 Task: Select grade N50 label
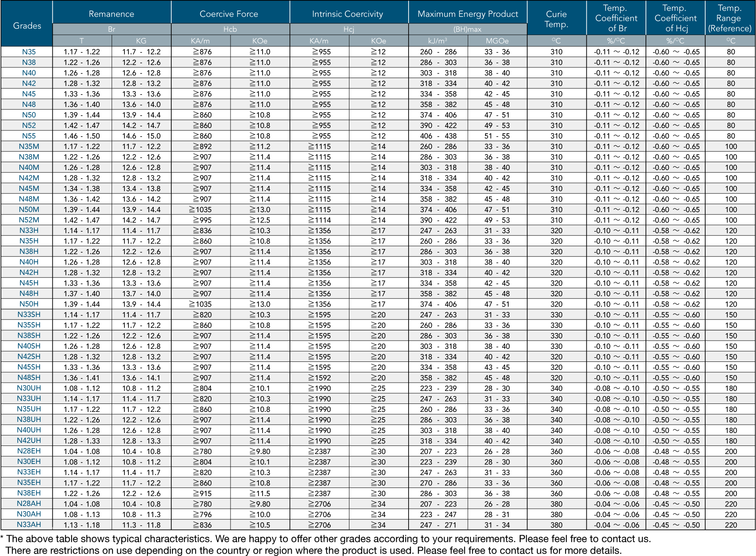pyautogui.click(x=29, y=115)
